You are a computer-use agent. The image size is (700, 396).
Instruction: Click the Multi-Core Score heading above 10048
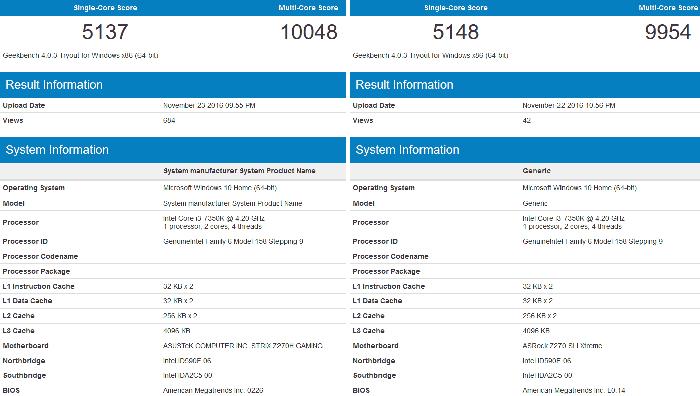pos(308,8)
